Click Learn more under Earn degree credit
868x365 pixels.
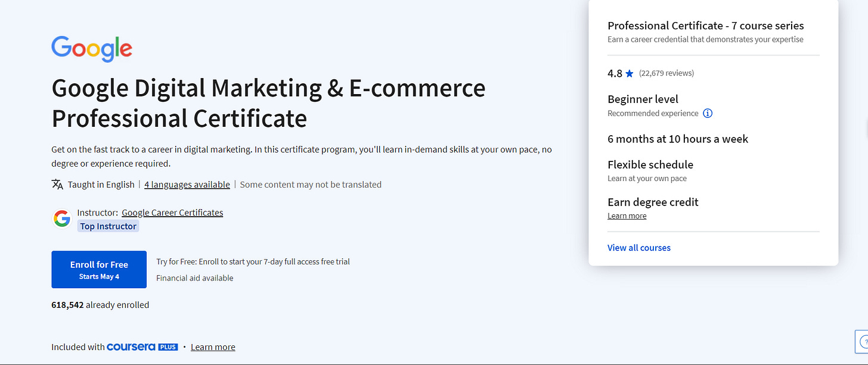click(x=627, y=216)
